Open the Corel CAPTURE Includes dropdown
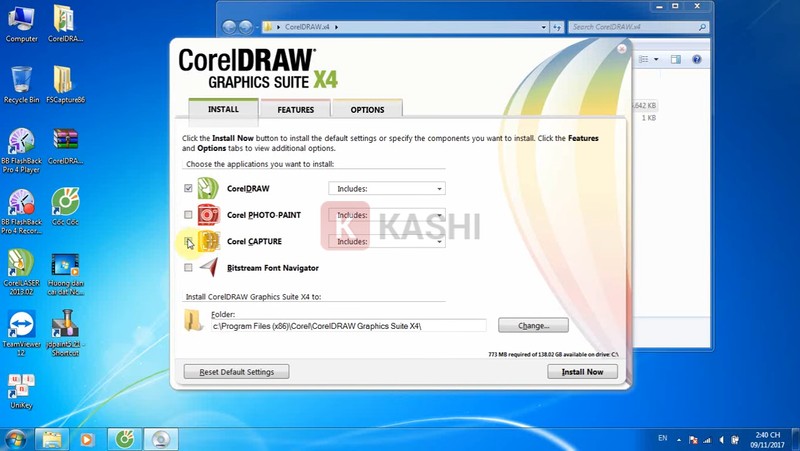800x451 pixels. [387, 241]
